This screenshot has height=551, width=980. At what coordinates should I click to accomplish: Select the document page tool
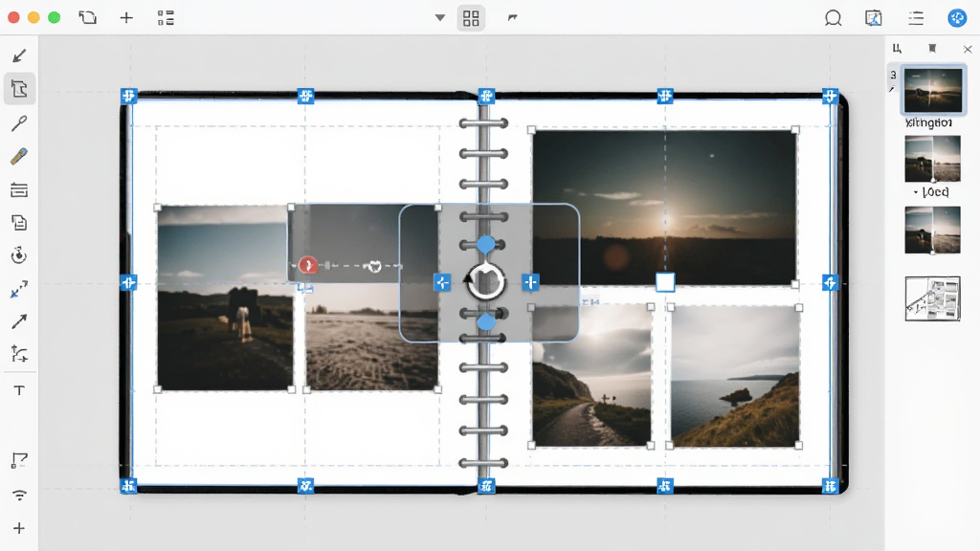(x=19, y=223)
